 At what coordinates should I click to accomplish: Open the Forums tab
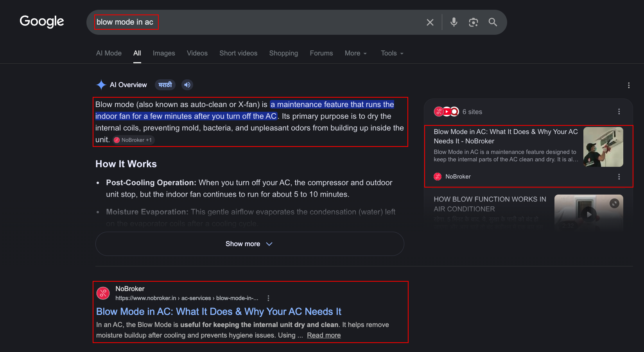pos(321,53)
